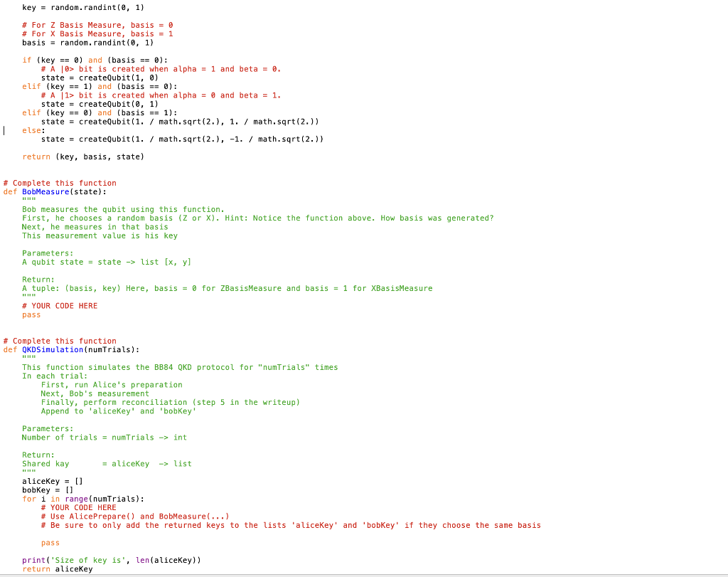Viewport: 728px width, 577px height.
Task: Select the pass statement inside BobMeasure
Action: click(31, 314)
